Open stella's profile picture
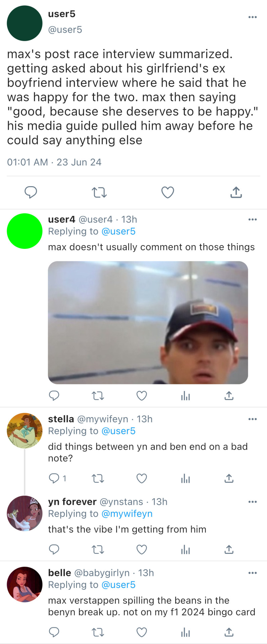The width and height of the screenshot is (267, 644). pos(25,431)
